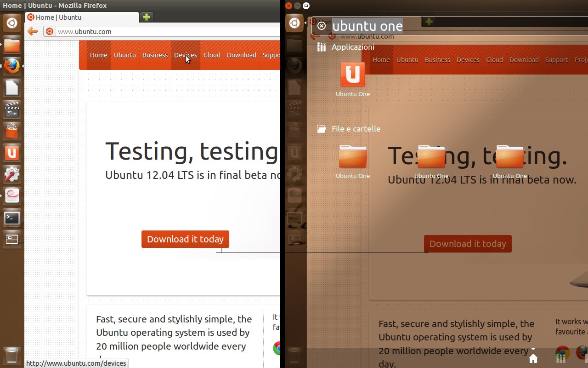Image resolution: width=588 pixels, height=368 pixels.
Task: Click the 'Home | Ubuntu - Mozilla Firefox' title
Action: (x=55, y=6)
